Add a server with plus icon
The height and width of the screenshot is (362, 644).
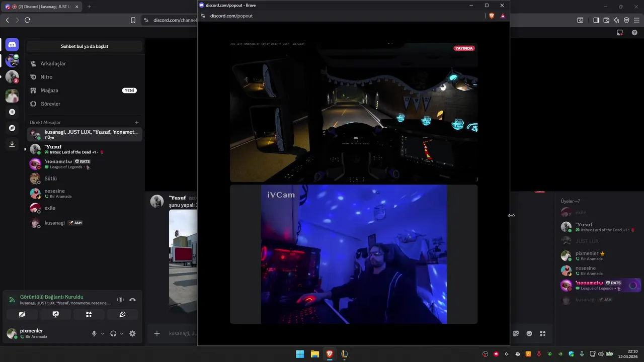(12, 112)
